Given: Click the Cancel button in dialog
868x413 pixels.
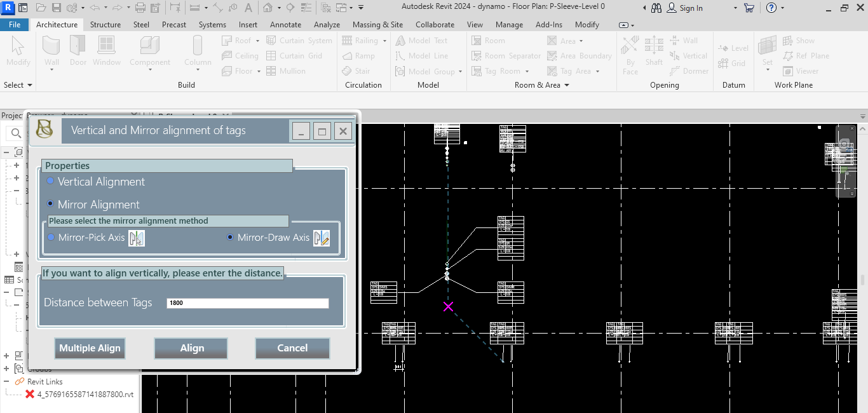Looking at the screenshot, I should click(292, 348).
